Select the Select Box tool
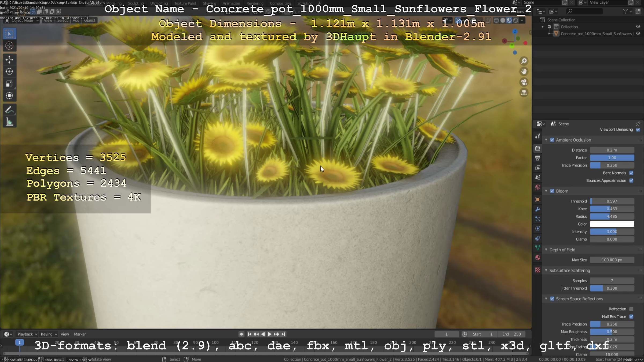The width and height of the screenshot is (644, 362). [x=9, y=34]
